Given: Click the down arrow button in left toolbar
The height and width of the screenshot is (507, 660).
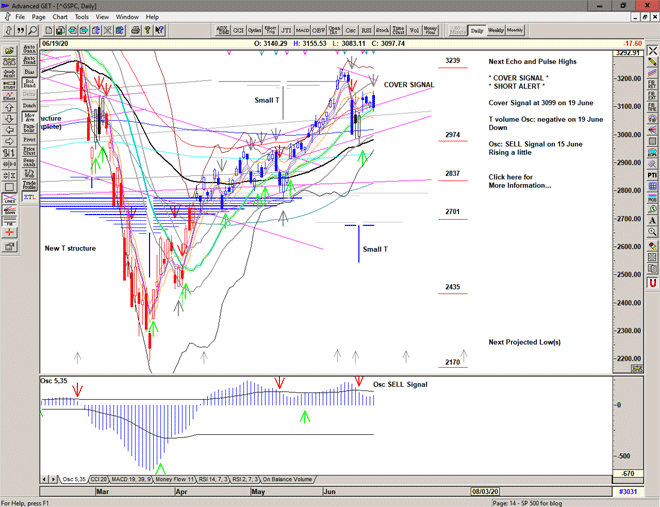Looking at the screenshot, I should coord(9,119).
